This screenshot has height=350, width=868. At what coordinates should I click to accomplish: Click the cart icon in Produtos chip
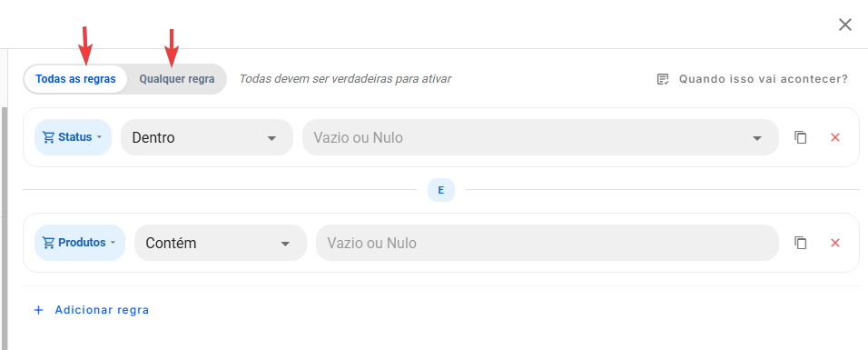(49, 243)
